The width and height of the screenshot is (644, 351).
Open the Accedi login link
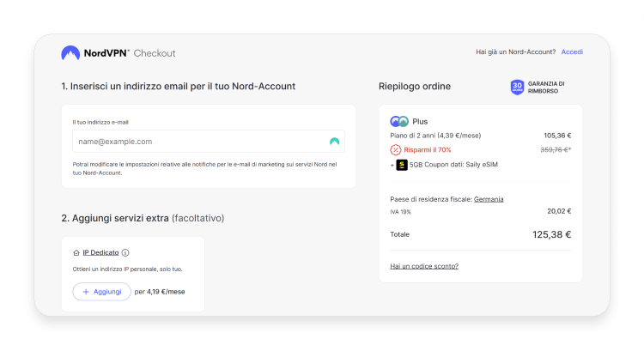coord(572,52)
